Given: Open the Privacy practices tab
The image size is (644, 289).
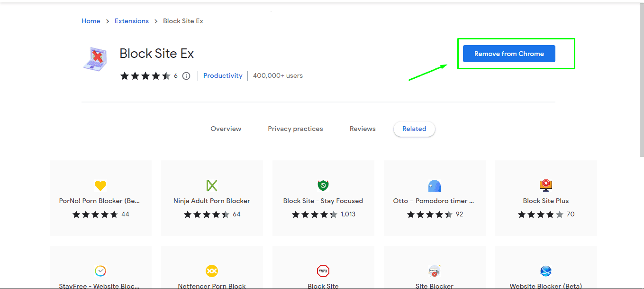Looking at the screenshot, I should pos(295,129).
